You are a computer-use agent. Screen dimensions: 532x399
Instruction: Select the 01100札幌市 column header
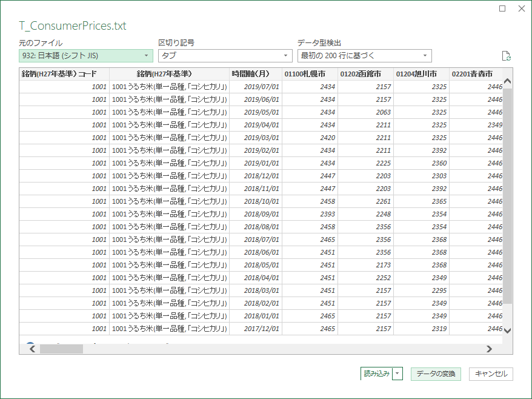point(310,74)
